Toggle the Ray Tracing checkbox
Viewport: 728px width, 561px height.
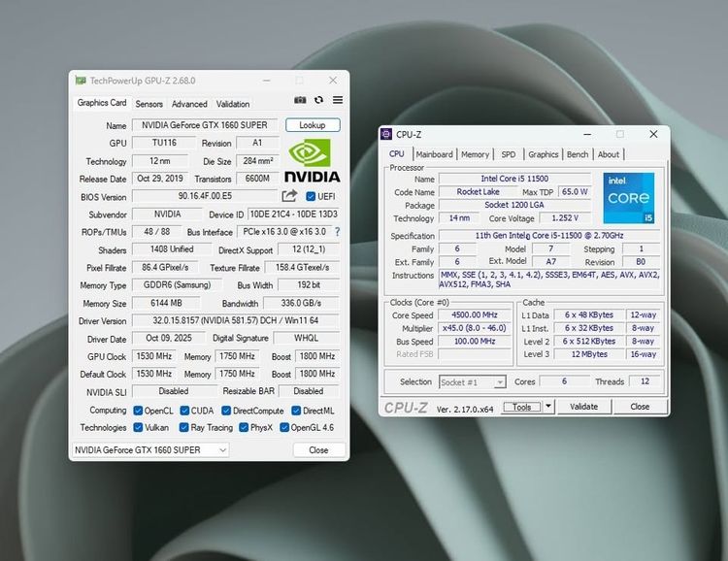183,427
